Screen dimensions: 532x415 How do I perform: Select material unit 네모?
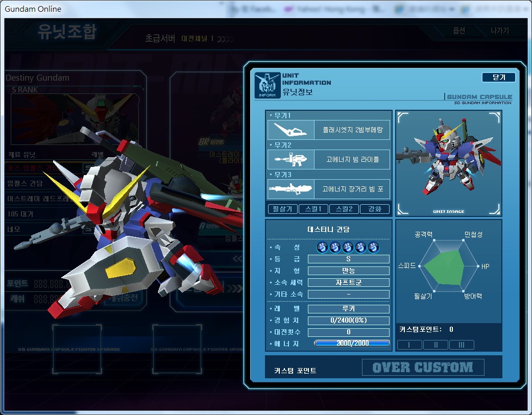click(x=14, y=229)
